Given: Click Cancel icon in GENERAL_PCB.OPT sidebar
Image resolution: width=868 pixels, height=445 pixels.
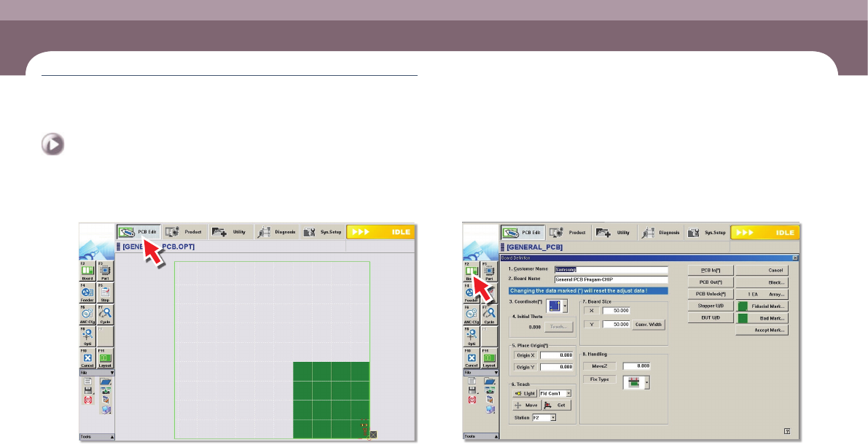Looking at the screenshot, I should click(87, 358).
